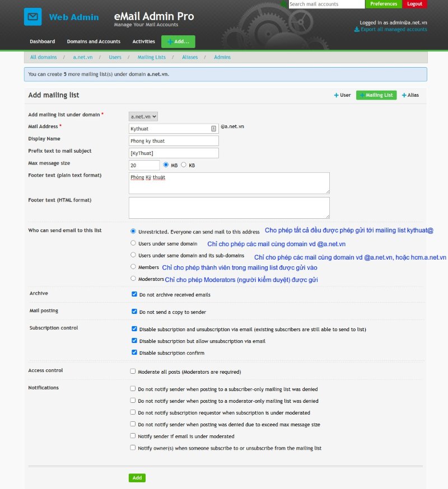This screenshot has height=489, width=448.
Task: Click the Prefix text to mail subject field
Action: [x=174, y=153]
